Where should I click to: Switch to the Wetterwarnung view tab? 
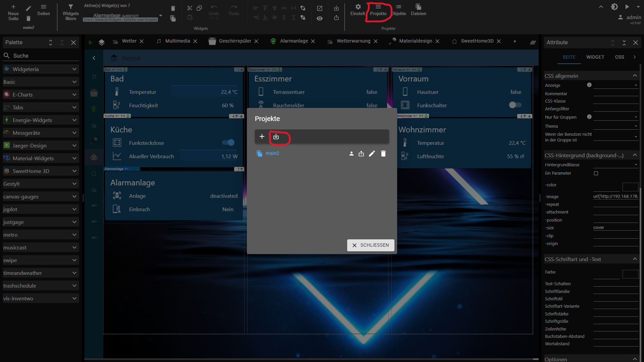(x=353, y=41)
